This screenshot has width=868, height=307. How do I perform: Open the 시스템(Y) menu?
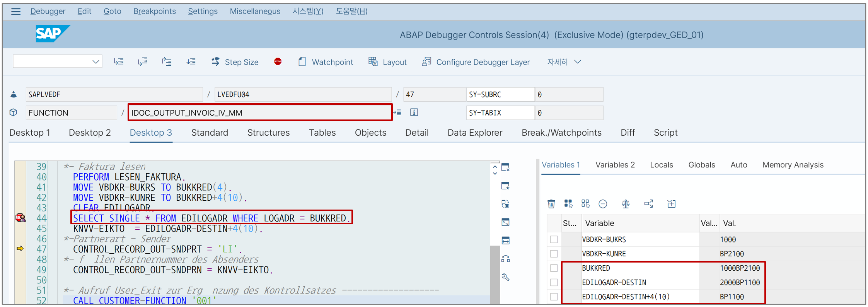pyautogui.click(x=308, y=11)
